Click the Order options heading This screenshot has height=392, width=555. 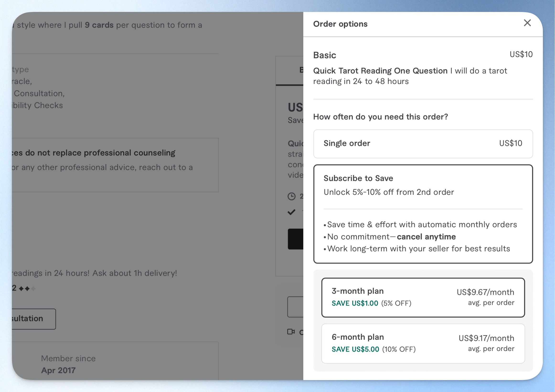[x=340, y=24]
